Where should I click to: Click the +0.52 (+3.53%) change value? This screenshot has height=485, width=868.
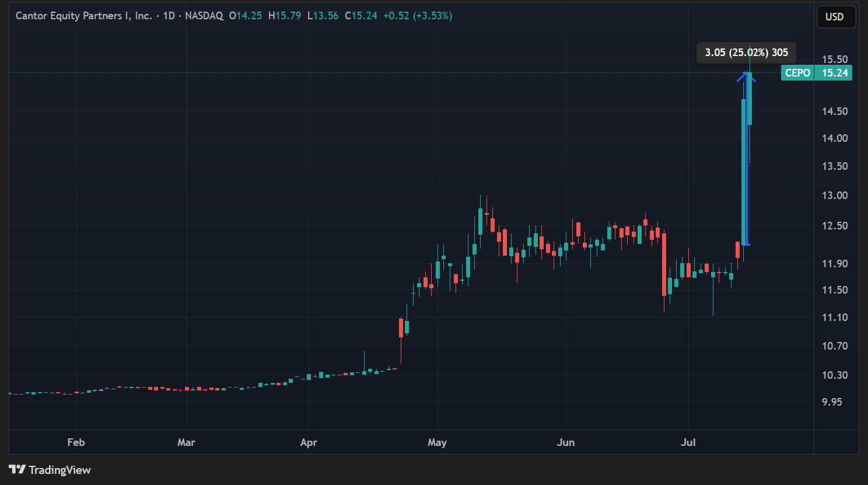[417, 16]
